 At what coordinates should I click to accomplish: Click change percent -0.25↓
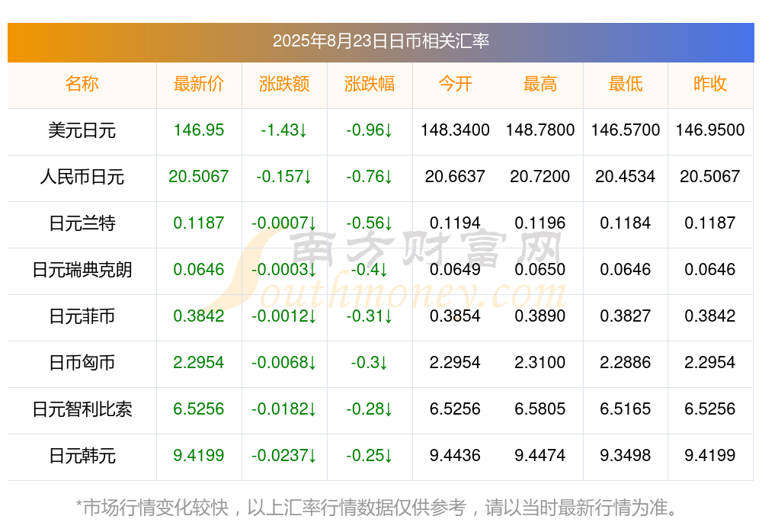(x=370, y=455)
